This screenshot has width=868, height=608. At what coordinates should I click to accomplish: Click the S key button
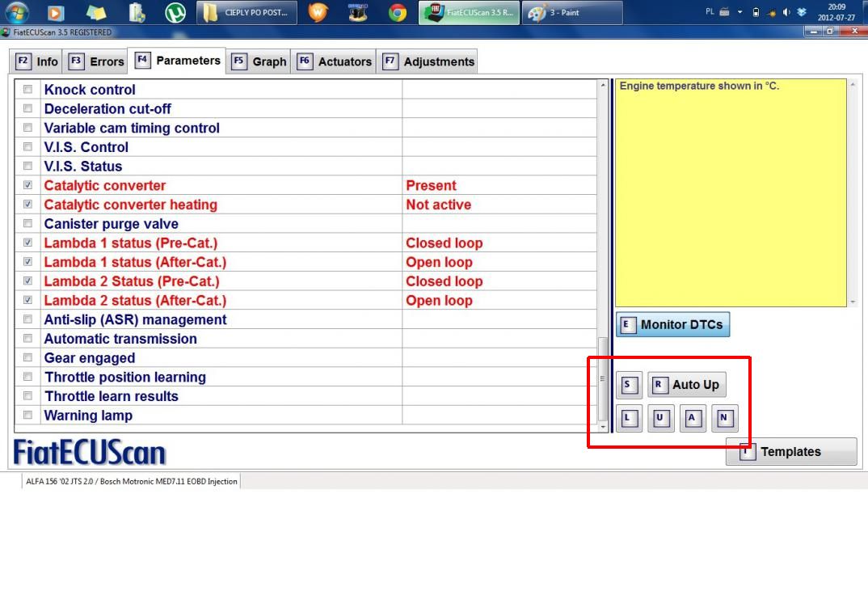pos(629,385)
